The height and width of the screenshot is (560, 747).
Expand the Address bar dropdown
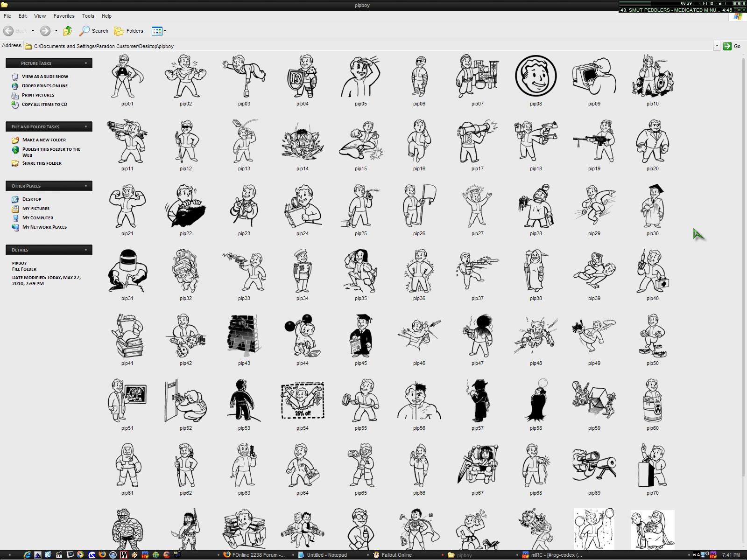coord(716,46)
